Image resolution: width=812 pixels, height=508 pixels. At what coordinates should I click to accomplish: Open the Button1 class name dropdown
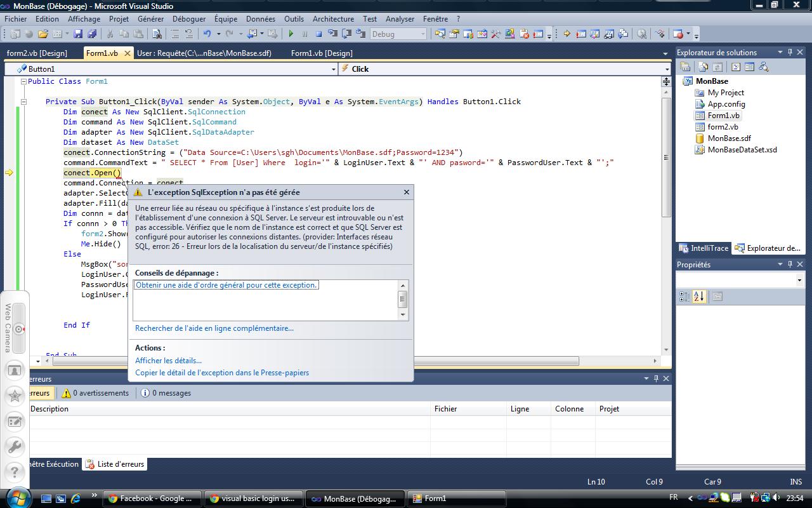334,69
